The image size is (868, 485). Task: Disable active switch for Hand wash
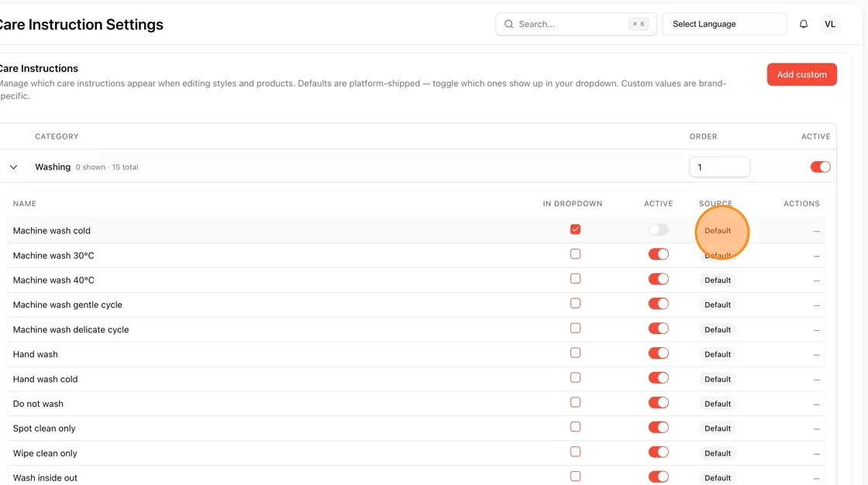(658, 353)
